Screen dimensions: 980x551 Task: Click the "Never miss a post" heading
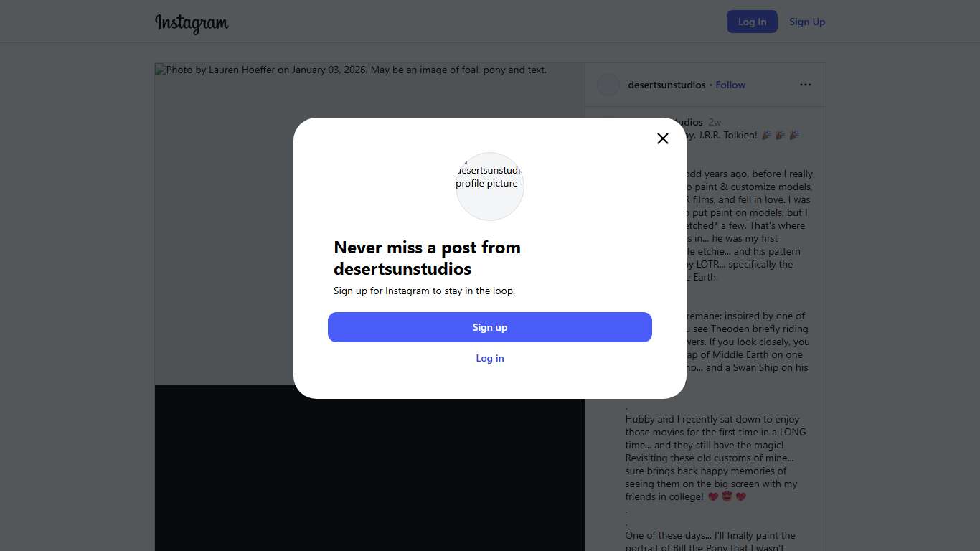(428, 258)
